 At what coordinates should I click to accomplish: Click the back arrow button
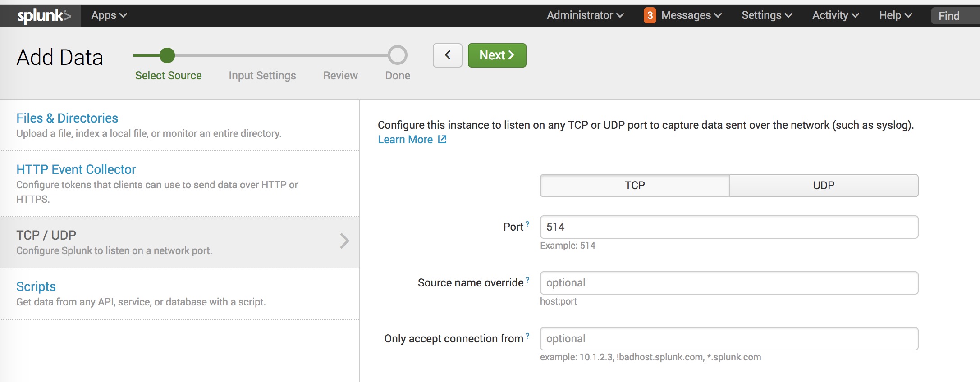point(447,55)
